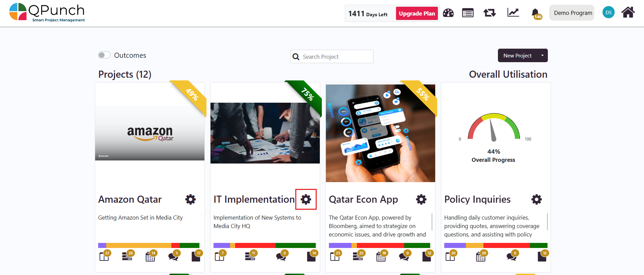Open the Demo Program selector
This screenshot has height=275, width=644.
point(572,13)
